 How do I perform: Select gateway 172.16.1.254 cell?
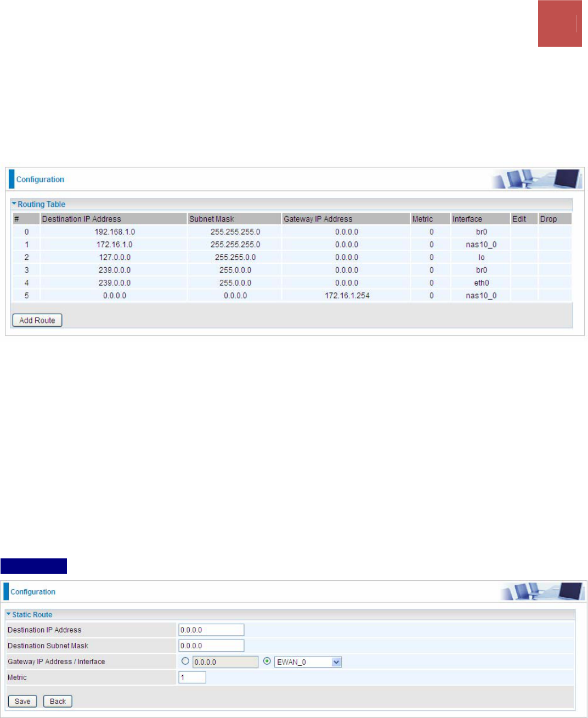(347, 296)
